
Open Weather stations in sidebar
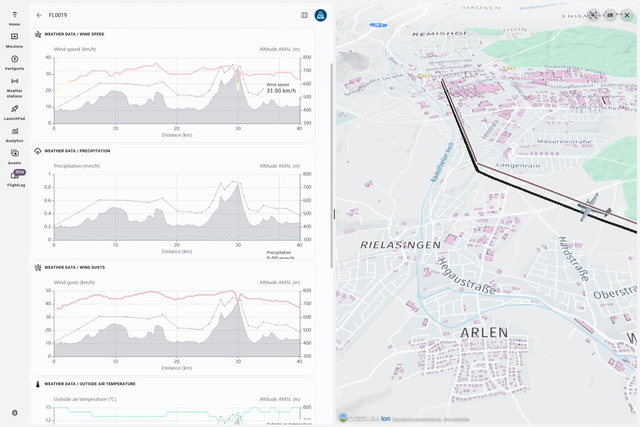(x=14, y=87)
